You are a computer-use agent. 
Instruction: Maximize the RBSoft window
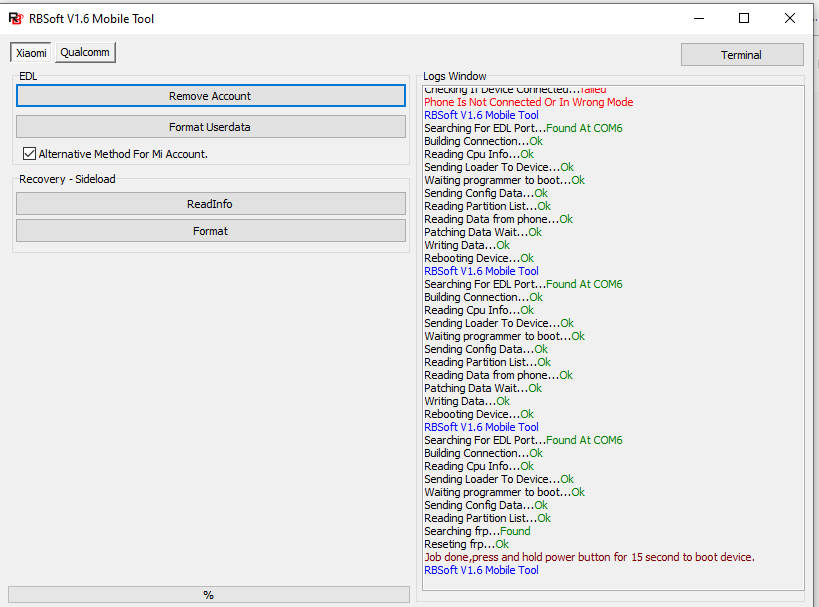tap(744, 19)
